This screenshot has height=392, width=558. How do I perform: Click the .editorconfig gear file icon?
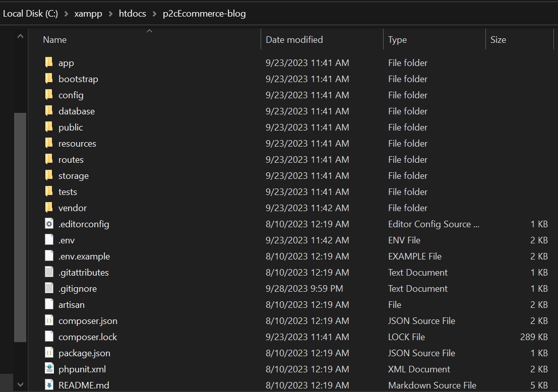(x=49, y=224)
